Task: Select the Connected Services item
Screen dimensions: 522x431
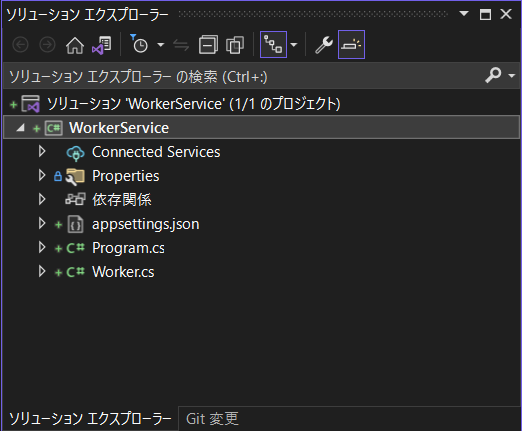Action: (156, 152)
